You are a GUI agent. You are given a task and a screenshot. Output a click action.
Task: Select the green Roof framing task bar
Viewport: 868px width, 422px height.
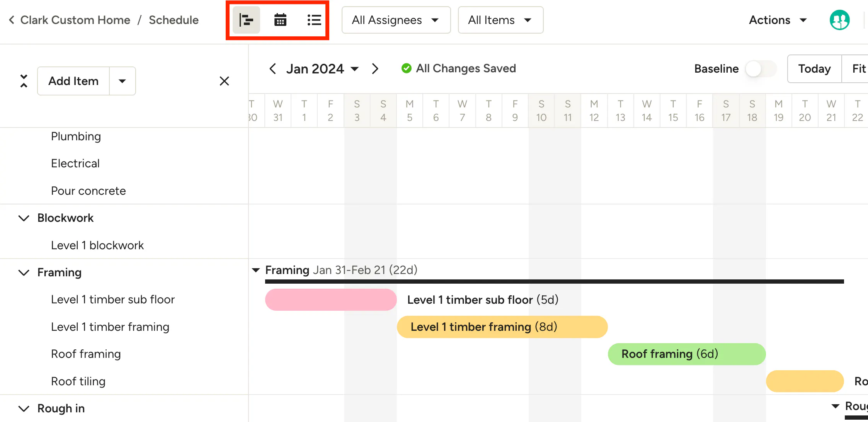(687, 354)
